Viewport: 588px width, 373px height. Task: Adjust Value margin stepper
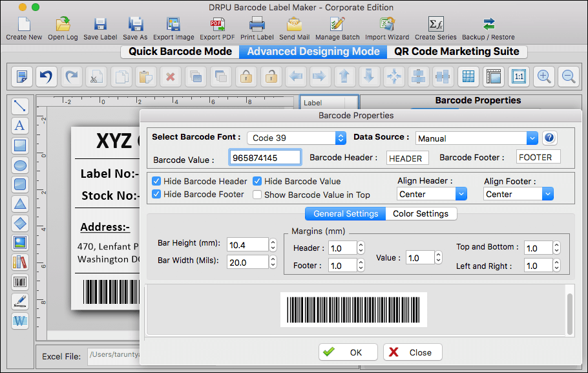coord(438,257)
